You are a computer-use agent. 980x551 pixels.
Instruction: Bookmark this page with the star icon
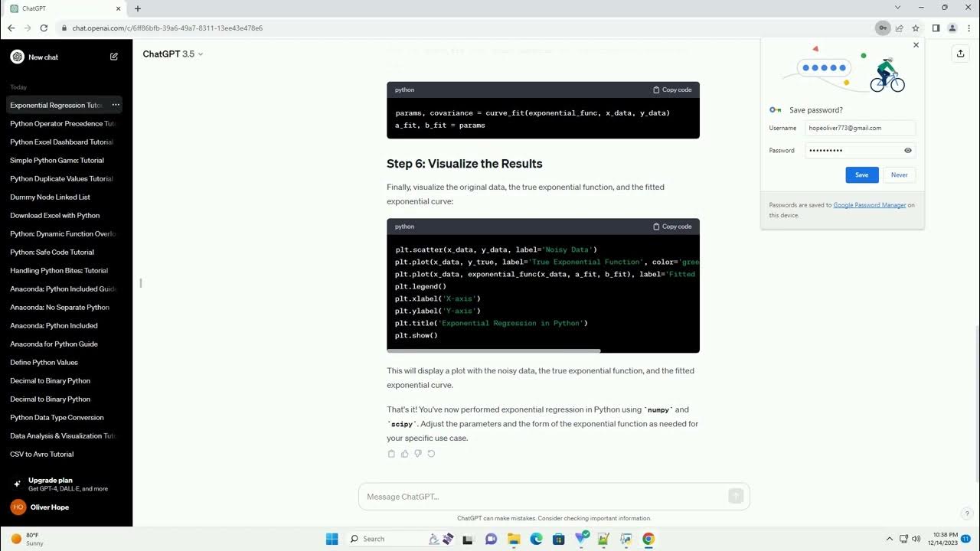coord(915,28)
